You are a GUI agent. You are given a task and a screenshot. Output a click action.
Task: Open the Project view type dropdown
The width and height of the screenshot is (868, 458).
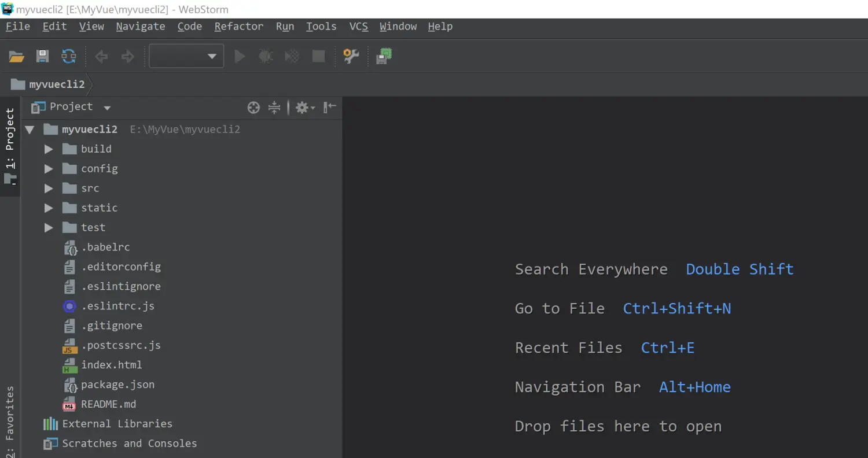[107, 108]
